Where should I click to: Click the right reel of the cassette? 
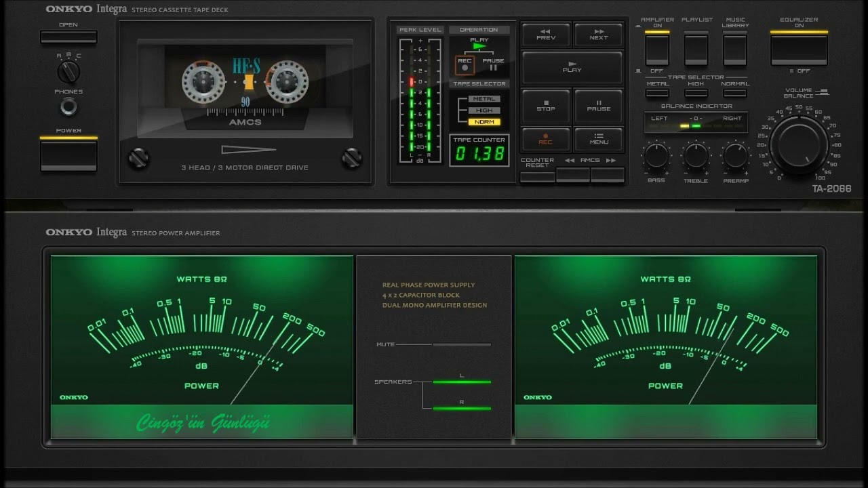point(286,81)
